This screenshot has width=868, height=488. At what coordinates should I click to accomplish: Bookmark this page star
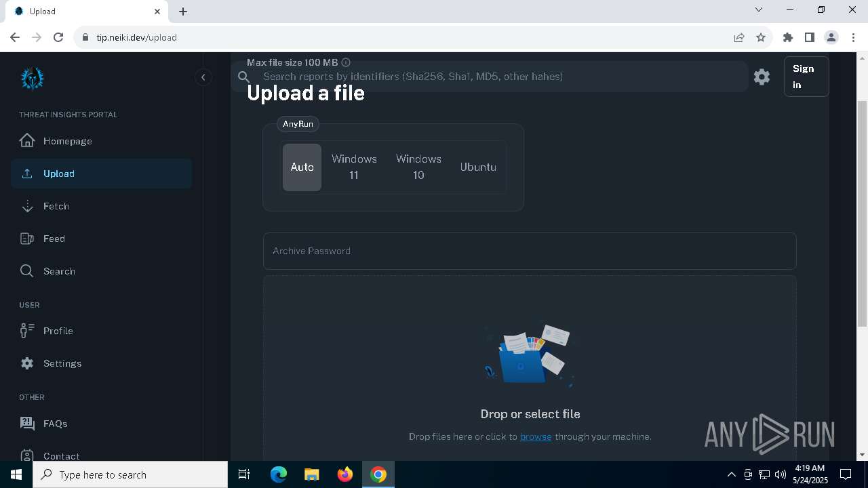tap(761, 37)
